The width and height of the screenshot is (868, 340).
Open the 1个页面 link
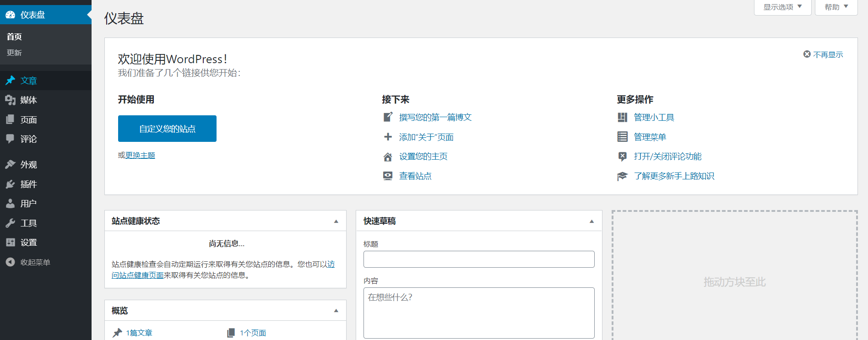253,333
